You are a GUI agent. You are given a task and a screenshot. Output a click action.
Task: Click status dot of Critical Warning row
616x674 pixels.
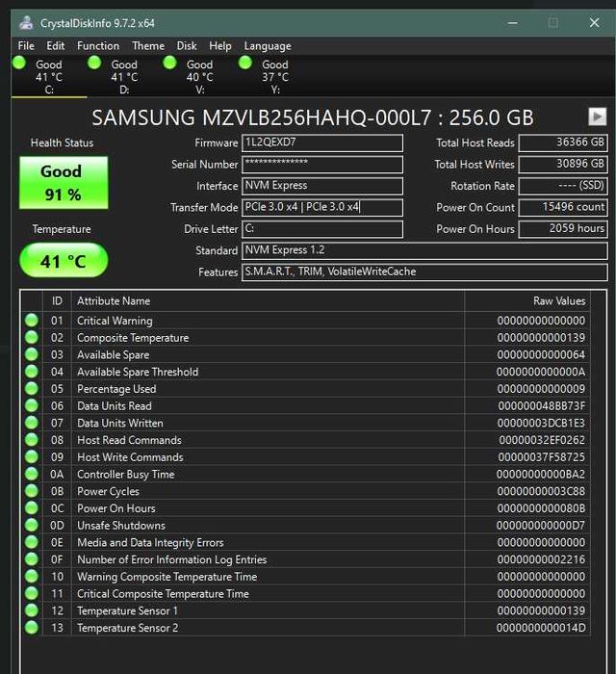[32, 321]
